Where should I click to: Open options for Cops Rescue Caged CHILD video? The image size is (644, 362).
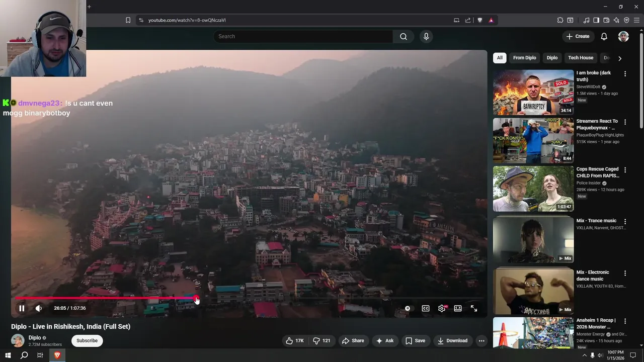point(625,170)
